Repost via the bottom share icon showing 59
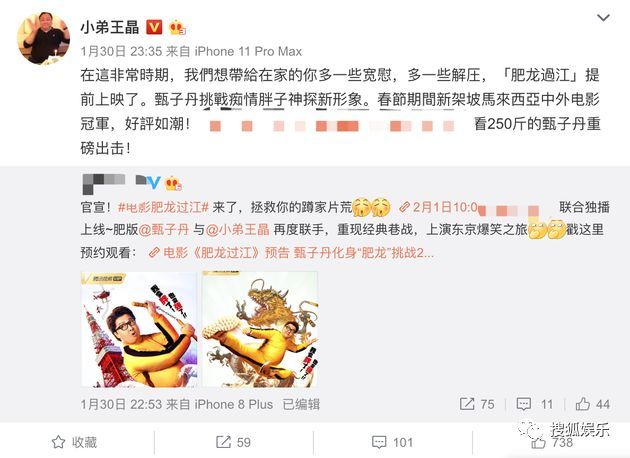Viewport: 630px width, 458px height. (233, 442)
